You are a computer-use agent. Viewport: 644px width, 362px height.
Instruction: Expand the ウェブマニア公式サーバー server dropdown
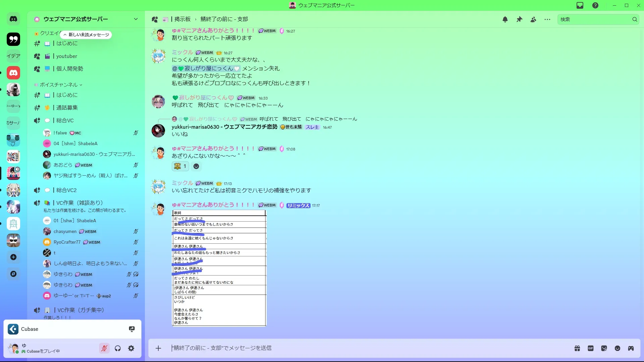pyautogui.click(x=136, y=19)
